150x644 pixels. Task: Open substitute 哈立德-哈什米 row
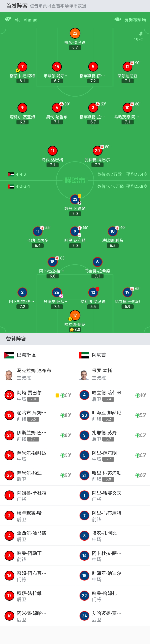coord(112,395)
